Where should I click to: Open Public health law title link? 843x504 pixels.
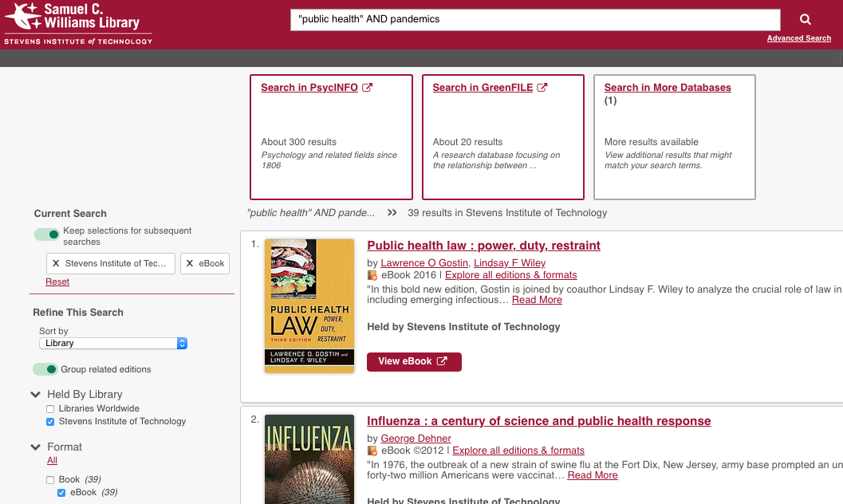(x=483, y=246)
